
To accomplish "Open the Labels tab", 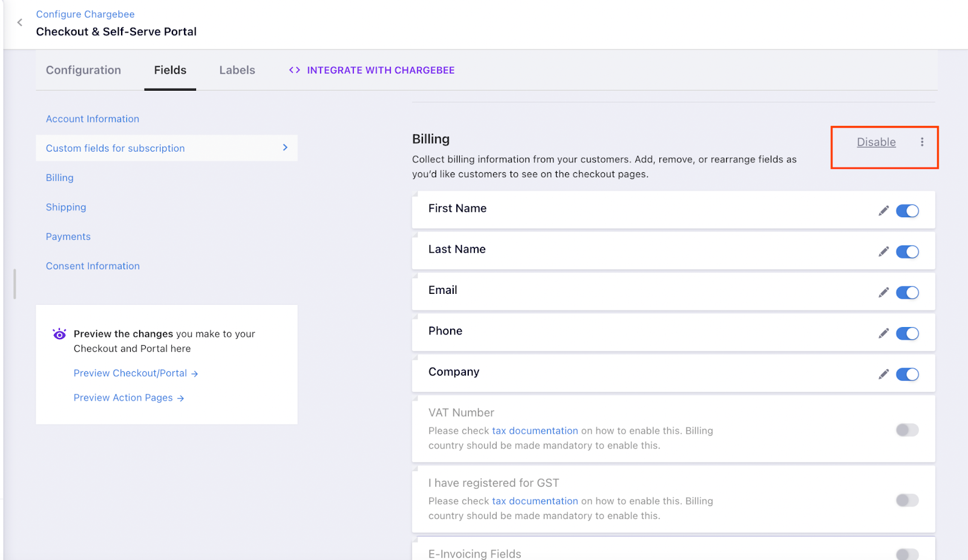I will (x=237, y=70).
